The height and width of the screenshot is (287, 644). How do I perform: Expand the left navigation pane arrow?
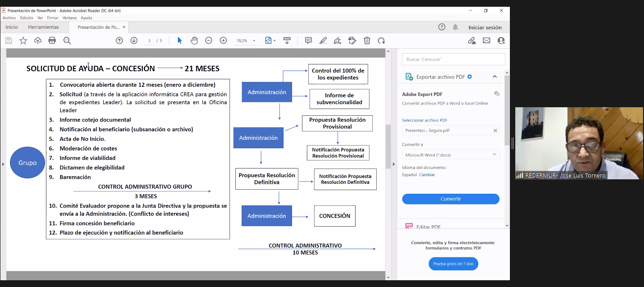3,164
